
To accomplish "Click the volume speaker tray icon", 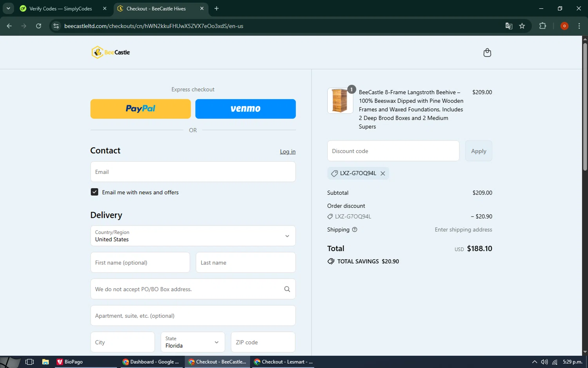I will tap(544, 362).
